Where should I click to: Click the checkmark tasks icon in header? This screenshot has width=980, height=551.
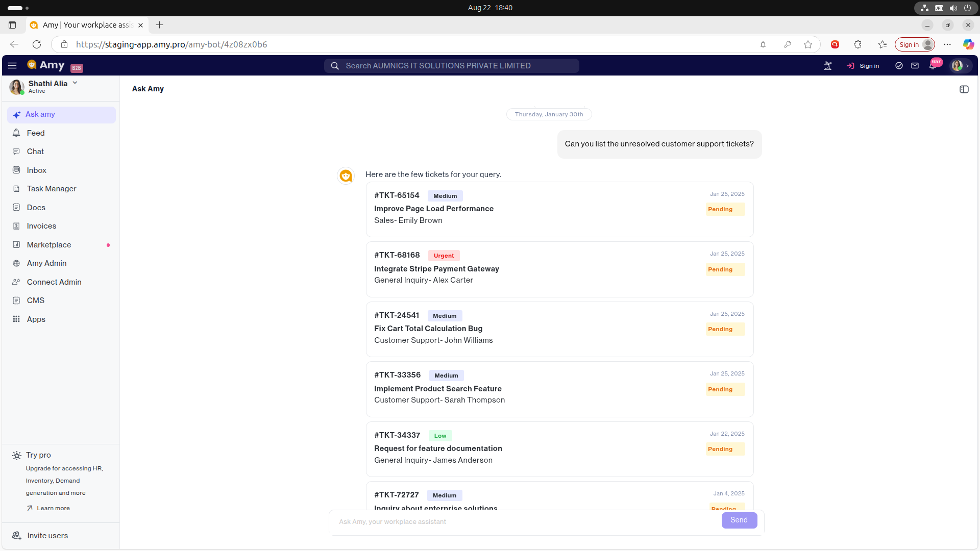(899, 66)
